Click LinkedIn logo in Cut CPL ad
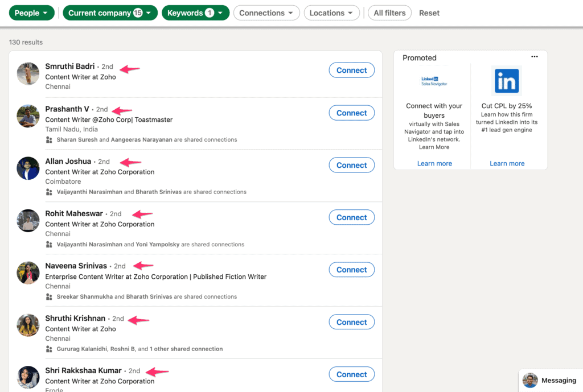This screenshot has width=583, height=392. click(506, 81)
